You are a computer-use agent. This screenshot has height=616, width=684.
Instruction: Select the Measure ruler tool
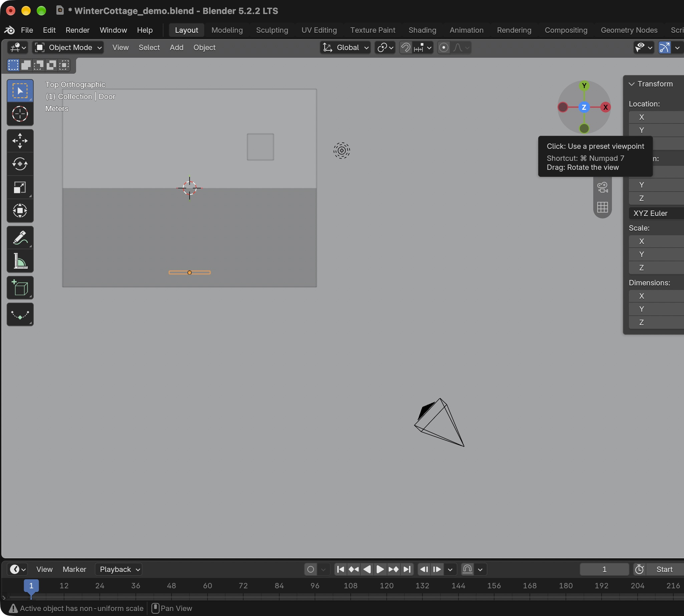(x=20, y=261)
